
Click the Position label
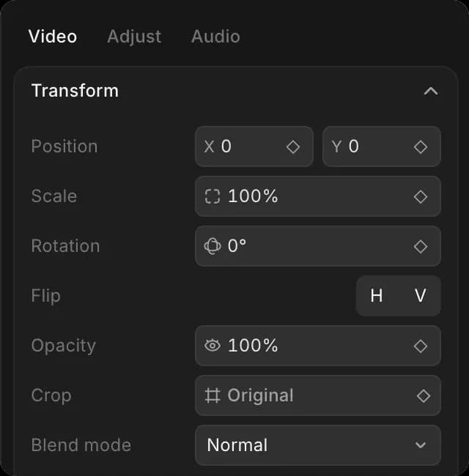point(64,146)
